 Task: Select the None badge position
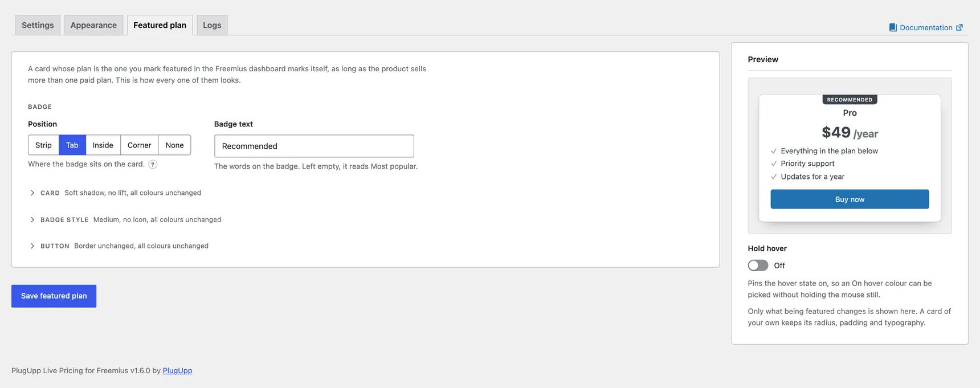[x=175, y=145]
